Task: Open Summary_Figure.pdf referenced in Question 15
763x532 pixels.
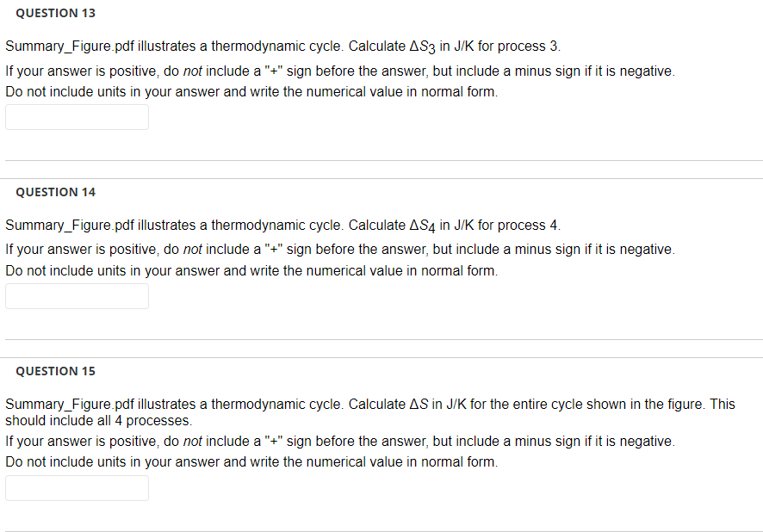Action: point(65,404)
